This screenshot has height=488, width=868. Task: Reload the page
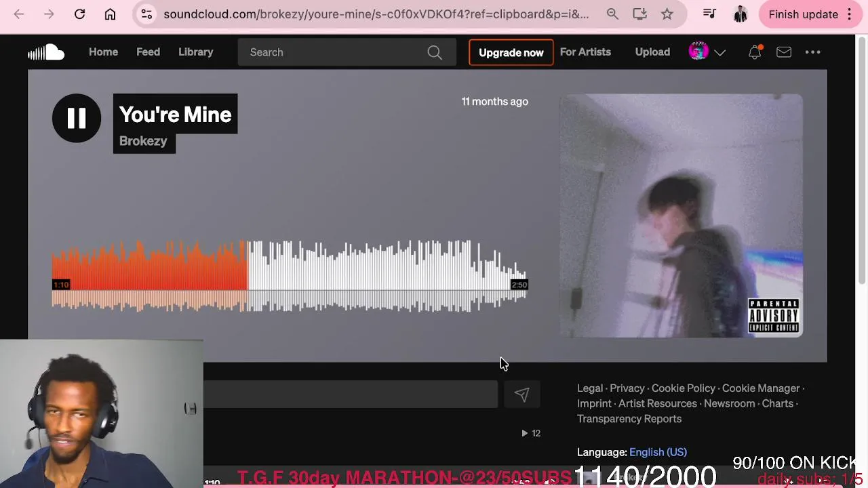coord(79,14)
